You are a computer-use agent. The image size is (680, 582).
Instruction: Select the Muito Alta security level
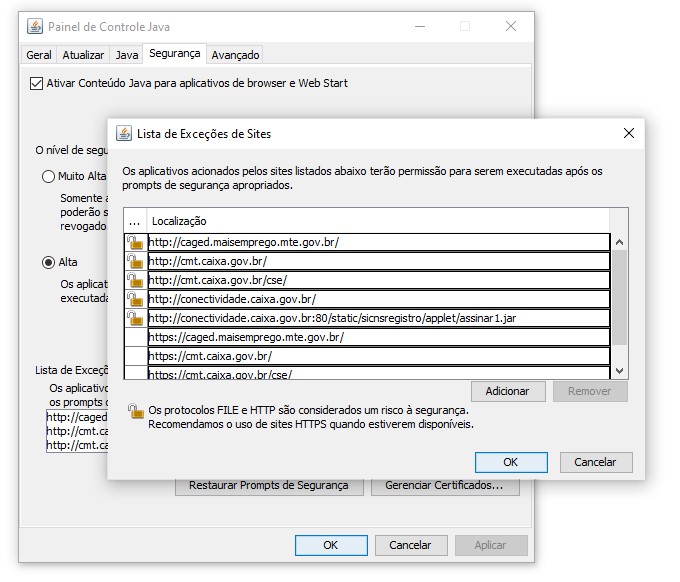tap(48, 177)
